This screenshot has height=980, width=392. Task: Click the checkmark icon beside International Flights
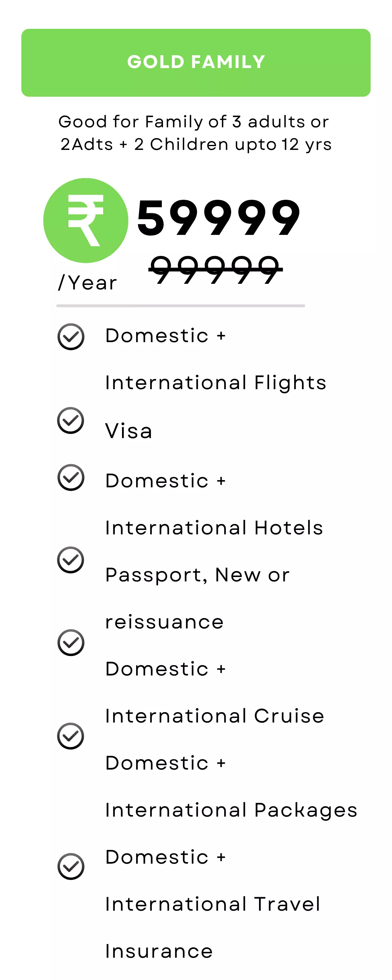click(71, 337)
